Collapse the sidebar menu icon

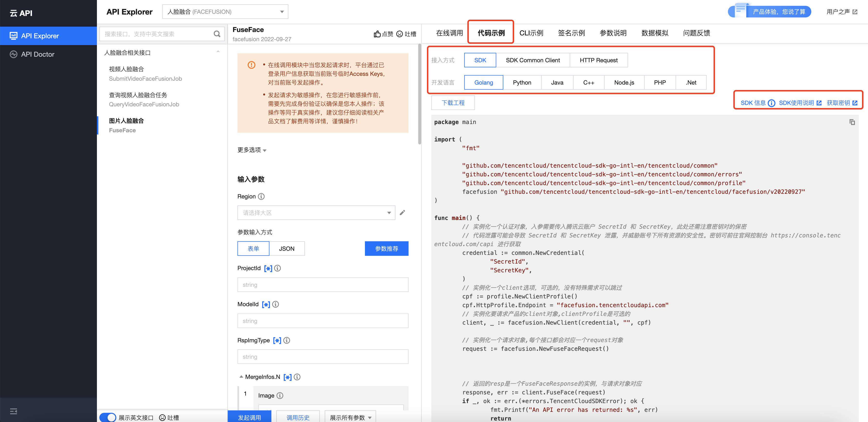click(x=14, y=411)
